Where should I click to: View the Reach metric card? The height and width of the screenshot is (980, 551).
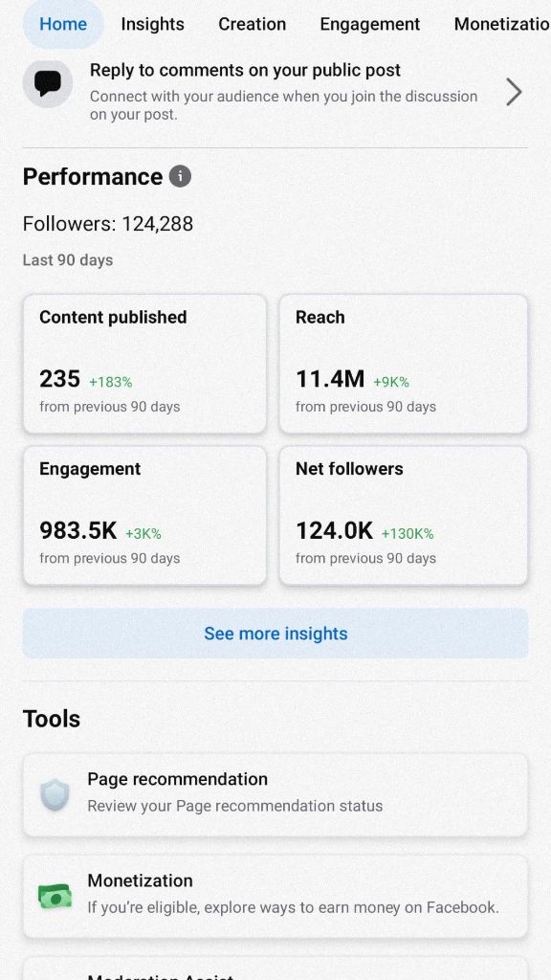tap(403, 364)
